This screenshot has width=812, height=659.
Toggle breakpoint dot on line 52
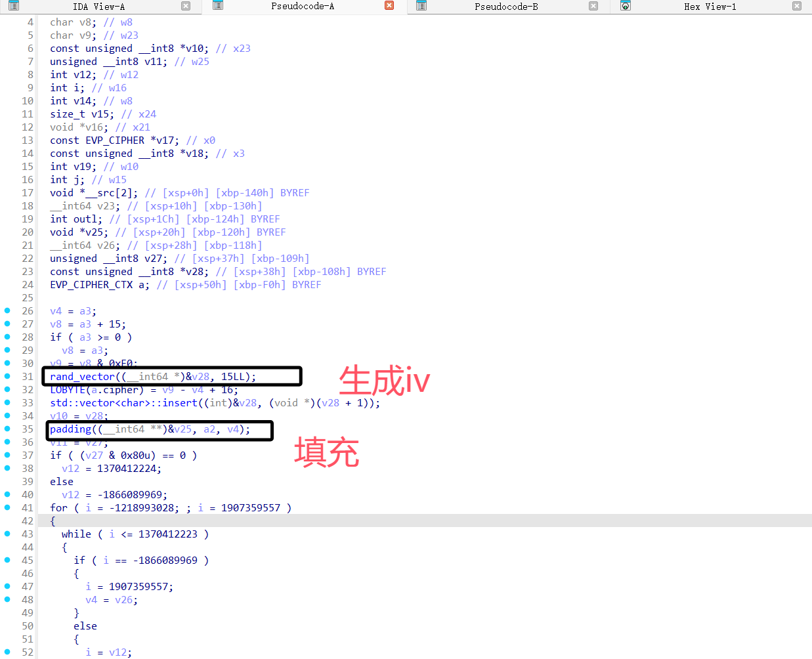7,652
